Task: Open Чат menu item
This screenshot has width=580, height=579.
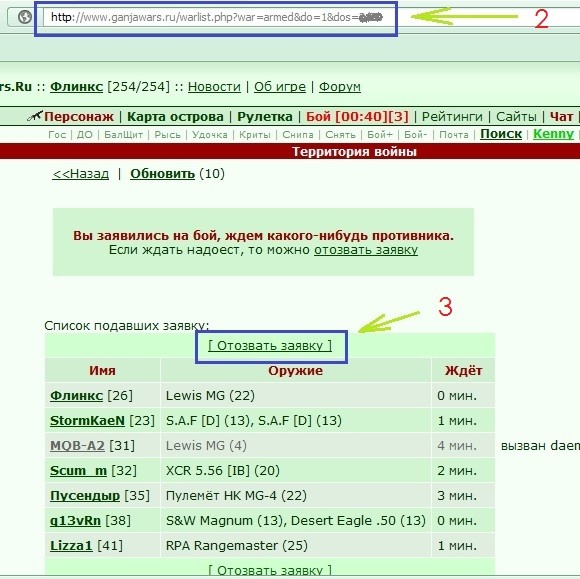Action: pyautogui.click(x=561, y=117)
